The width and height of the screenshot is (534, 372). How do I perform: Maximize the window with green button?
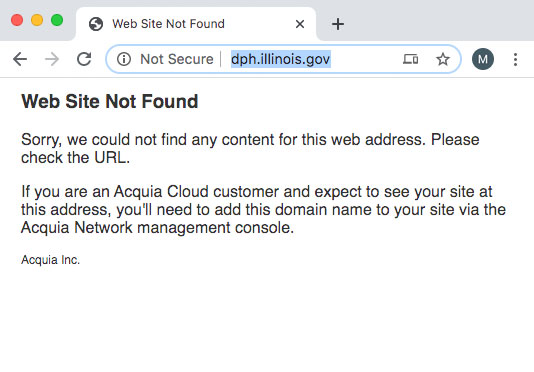57,20
